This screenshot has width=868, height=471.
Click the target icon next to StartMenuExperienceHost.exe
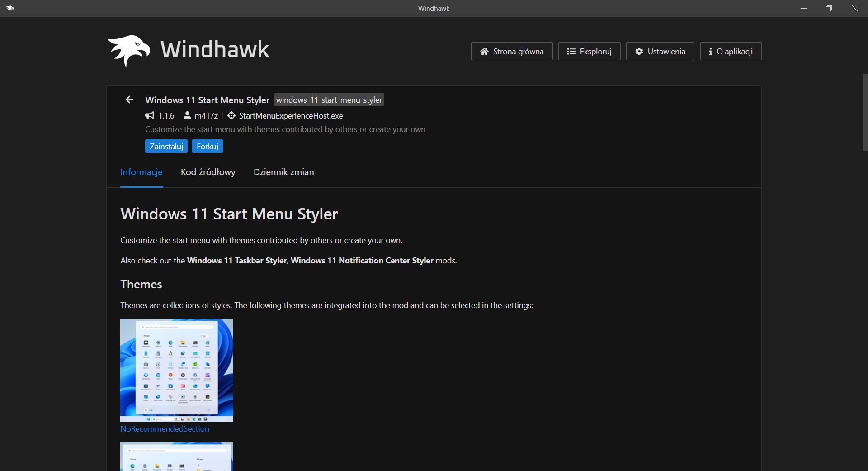(231, 116)
